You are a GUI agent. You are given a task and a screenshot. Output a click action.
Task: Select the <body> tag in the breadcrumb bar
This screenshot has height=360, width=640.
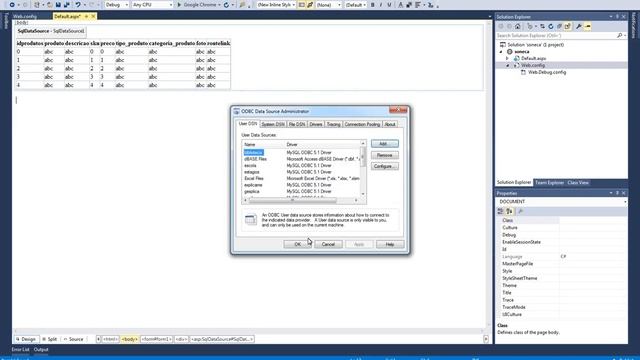point(129,339)
